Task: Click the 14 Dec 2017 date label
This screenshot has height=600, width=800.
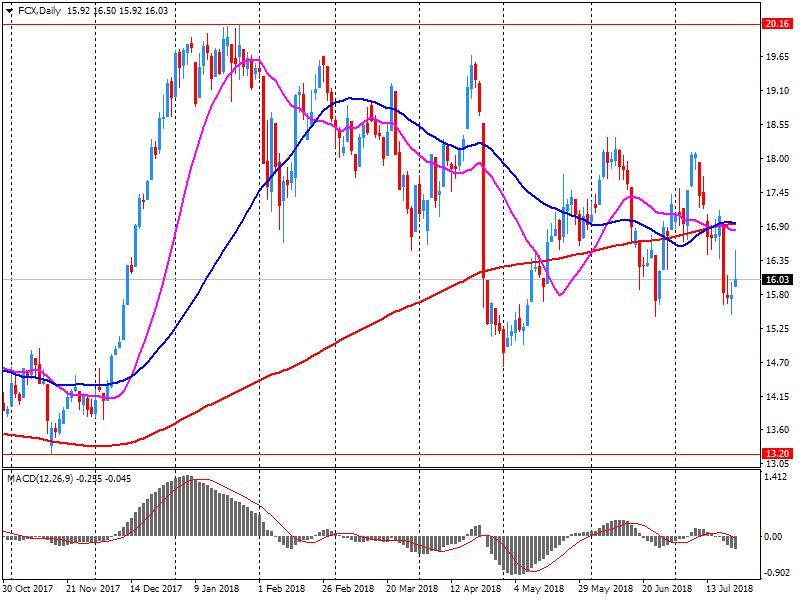Action: click(156, 589)
